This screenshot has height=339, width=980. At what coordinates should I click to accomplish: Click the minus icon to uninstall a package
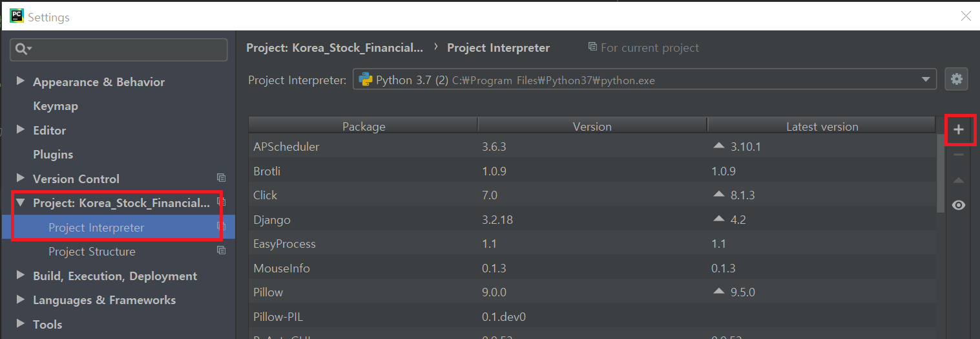point(959,155)
